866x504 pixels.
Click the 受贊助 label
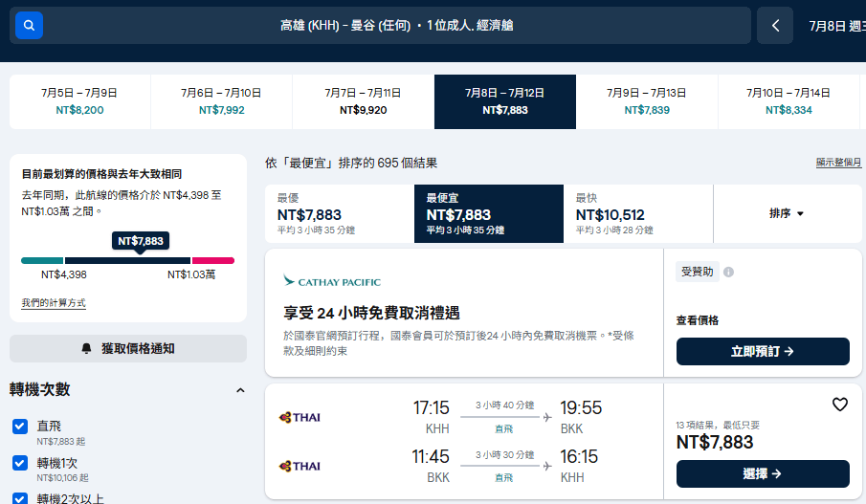pyautogui.click(x=697, y=272)
